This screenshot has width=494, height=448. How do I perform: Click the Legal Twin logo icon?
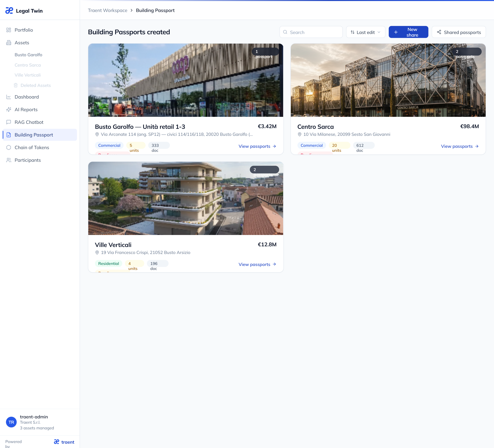(x=9, y=10)
